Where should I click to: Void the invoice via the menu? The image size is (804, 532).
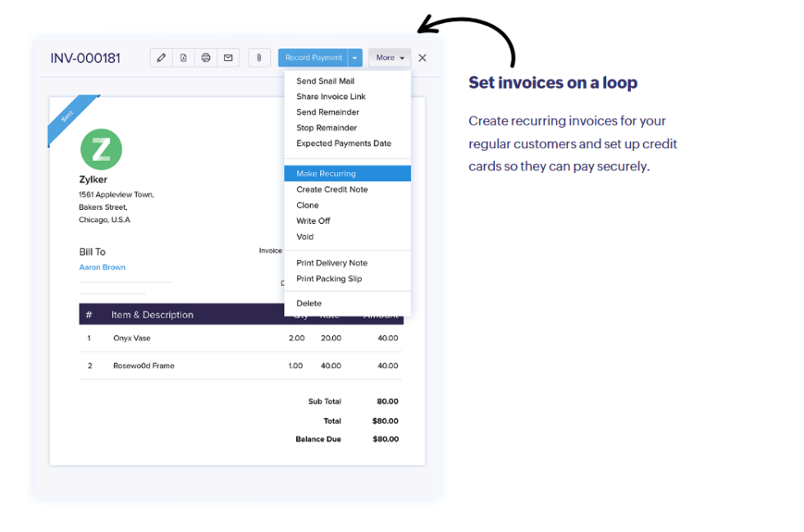pyautogui.click(x=304, y=236)
